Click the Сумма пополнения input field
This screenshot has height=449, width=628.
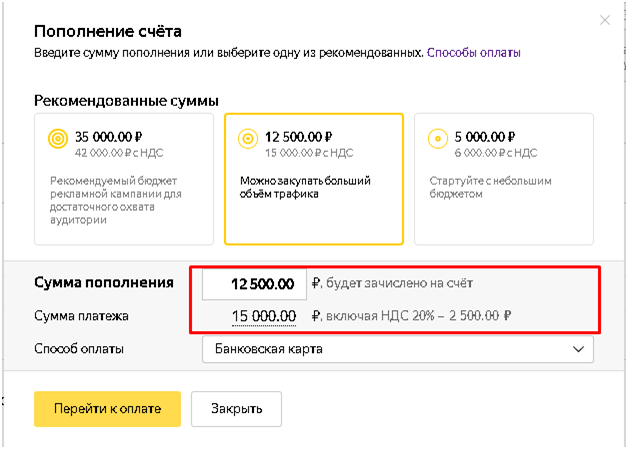point(254,284)
